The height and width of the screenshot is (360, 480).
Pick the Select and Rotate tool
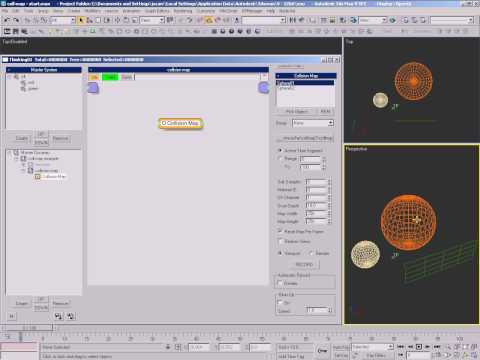(126, 20)
